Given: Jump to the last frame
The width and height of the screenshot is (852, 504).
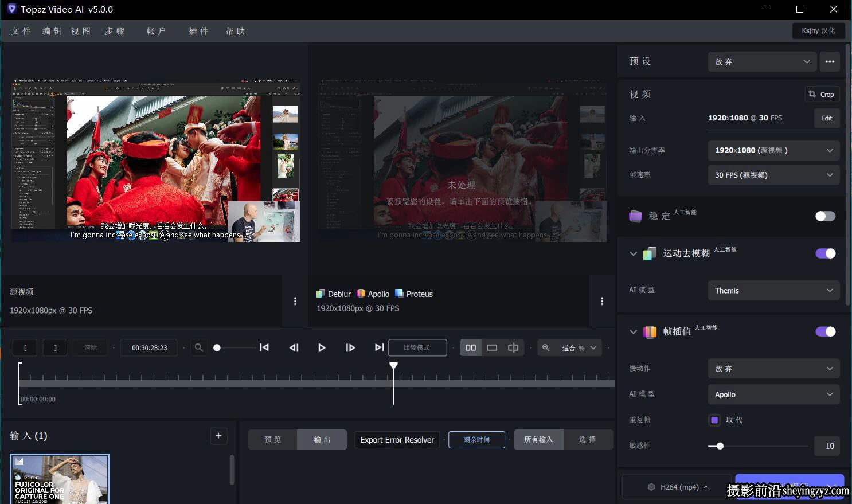Looking at the screenshot, I should (379, 347).
